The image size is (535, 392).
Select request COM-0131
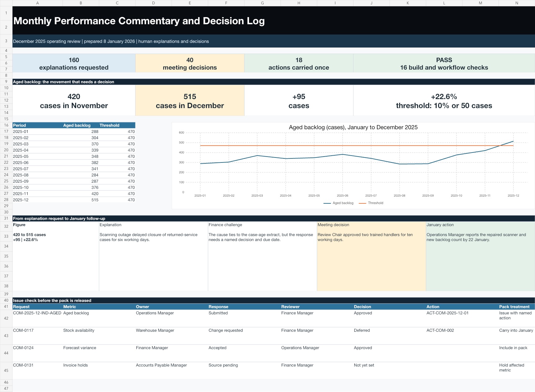(x=38, y=371)
